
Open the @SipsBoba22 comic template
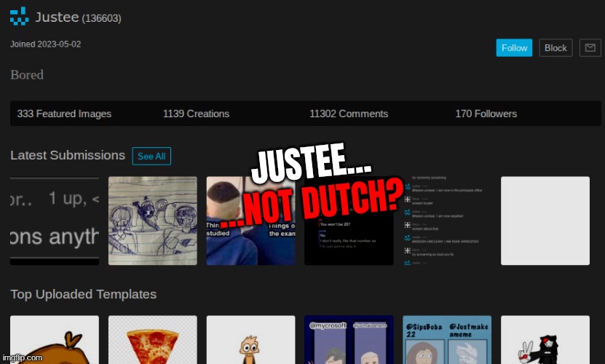[447, 340]
